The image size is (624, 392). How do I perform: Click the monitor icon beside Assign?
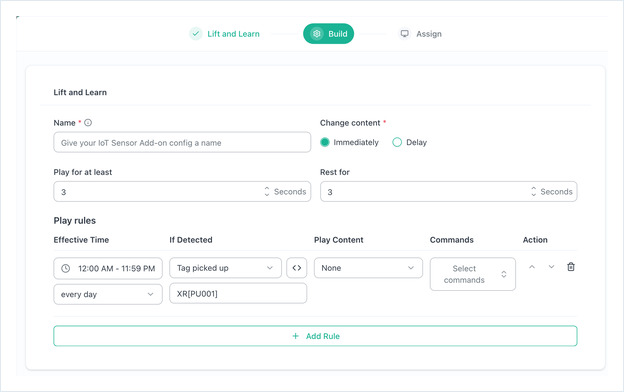pyautogui.click(x=404, y=34)
